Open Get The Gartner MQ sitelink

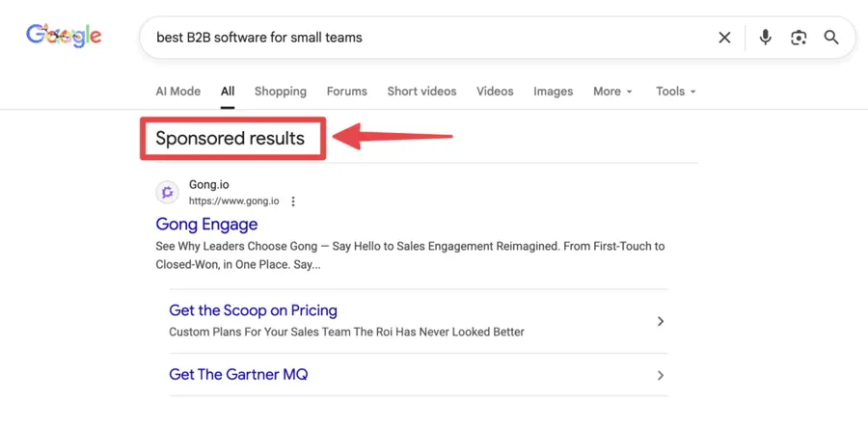pyautogui.click(x=238, y=374)
